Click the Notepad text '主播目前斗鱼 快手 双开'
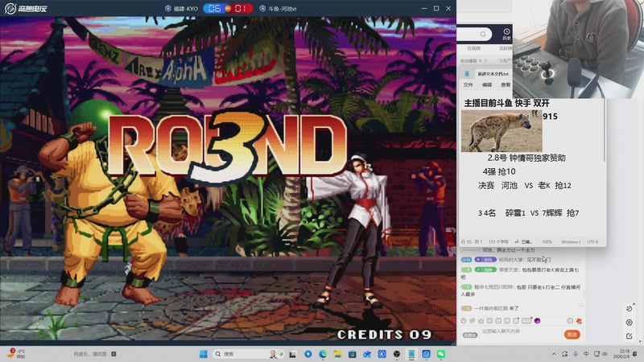Viewport: 644px width, 362px height. (506, 103)
